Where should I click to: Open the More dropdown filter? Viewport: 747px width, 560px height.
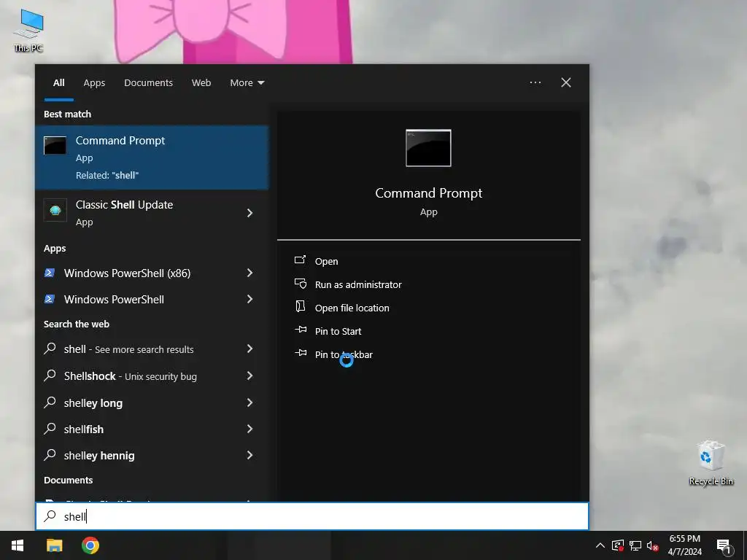[x=247, y=83]
